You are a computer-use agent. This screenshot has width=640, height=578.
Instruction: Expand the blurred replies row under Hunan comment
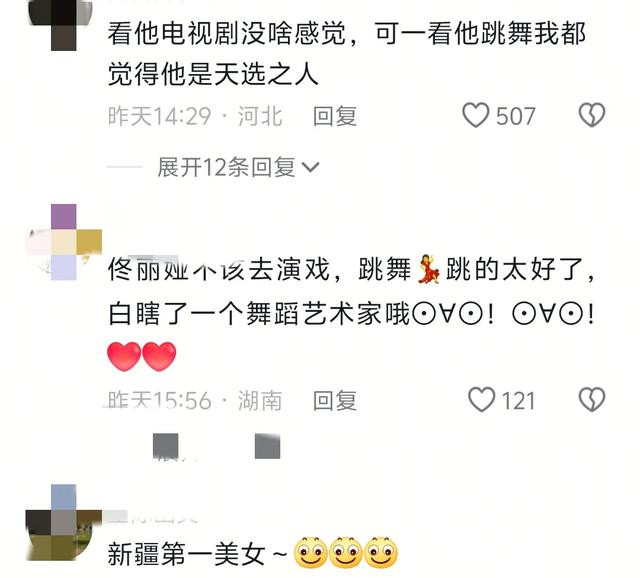(x=216, y=447)
